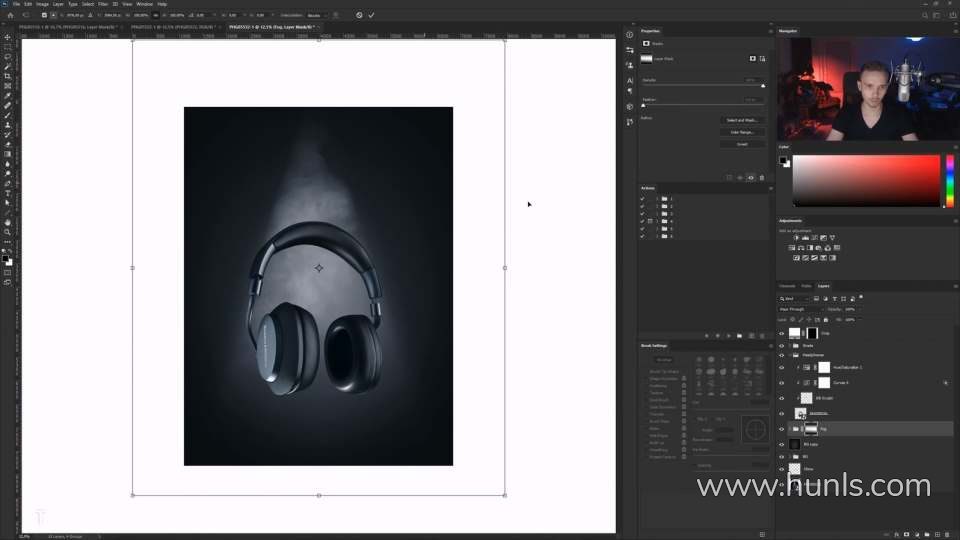Commit the transform with the checkmark
Screen dimensions: 960x540
coord(371,15)
